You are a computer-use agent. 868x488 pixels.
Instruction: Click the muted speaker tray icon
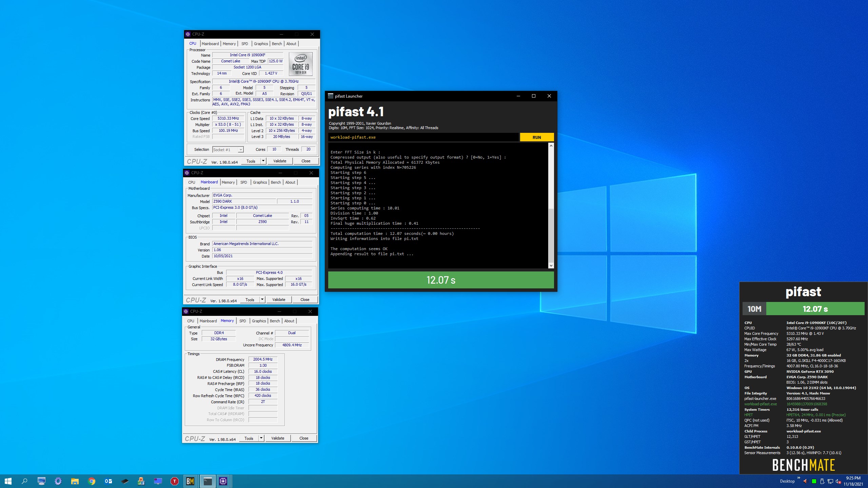pos(838,481)
